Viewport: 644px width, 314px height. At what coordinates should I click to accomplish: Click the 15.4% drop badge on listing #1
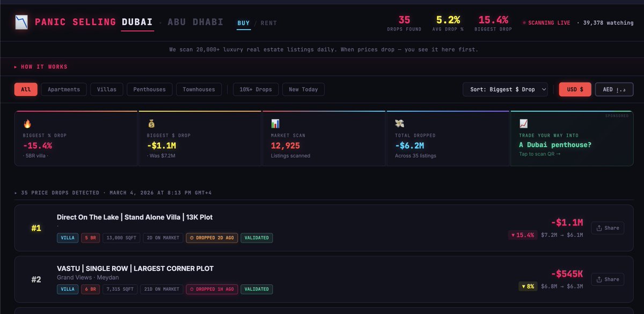(x=523, y=235)
